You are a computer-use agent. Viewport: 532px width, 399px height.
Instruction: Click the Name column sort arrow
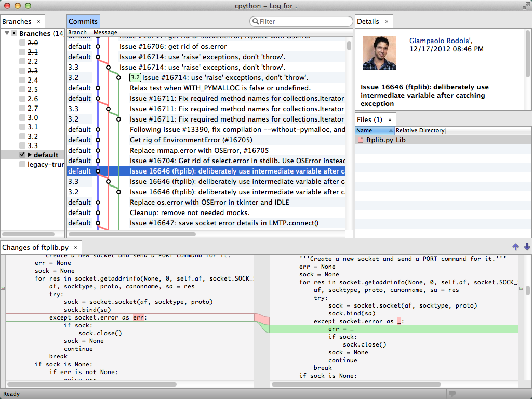(x=391, y=130)
